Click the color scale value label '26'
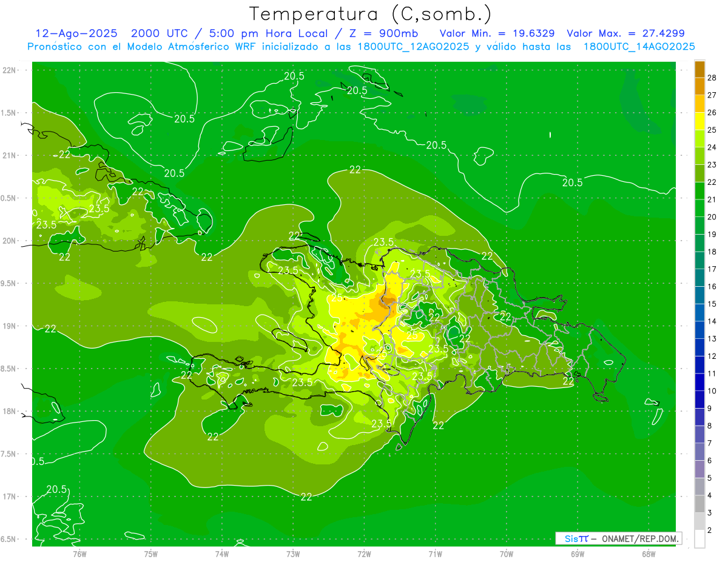The height and width of the screenshot is (562, 728). 712,112
